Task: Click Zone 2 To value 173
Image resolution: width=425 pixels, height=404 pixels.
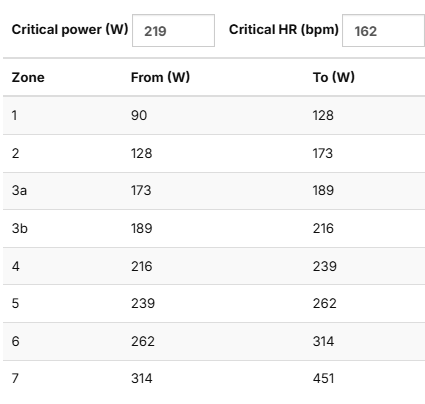Action: (x=323, y=153)
